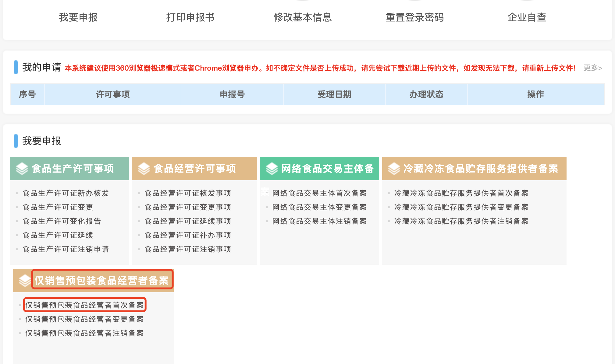Screen dimensions: 615x364
Task: Select 仅销售预包装食品经营者注销备案 link
Action: click(x=84, y=333)
